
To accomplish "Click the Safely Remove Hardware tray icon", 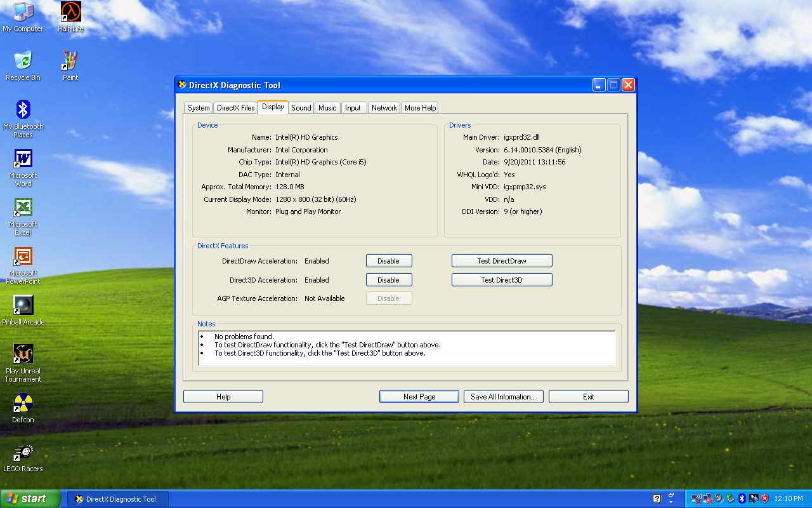I will (730, 498).
